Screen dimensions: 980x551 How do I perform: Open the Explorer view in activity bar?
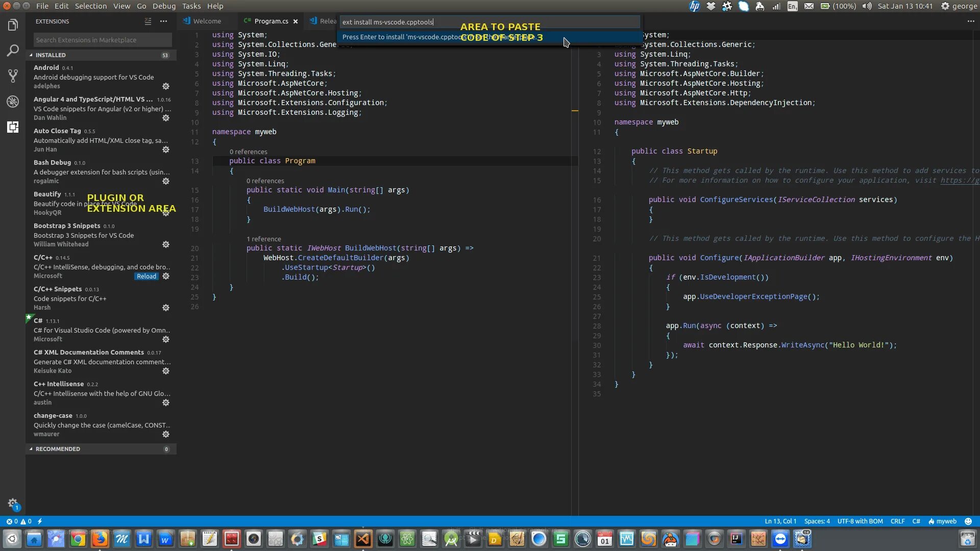click(x=13, y=25)
